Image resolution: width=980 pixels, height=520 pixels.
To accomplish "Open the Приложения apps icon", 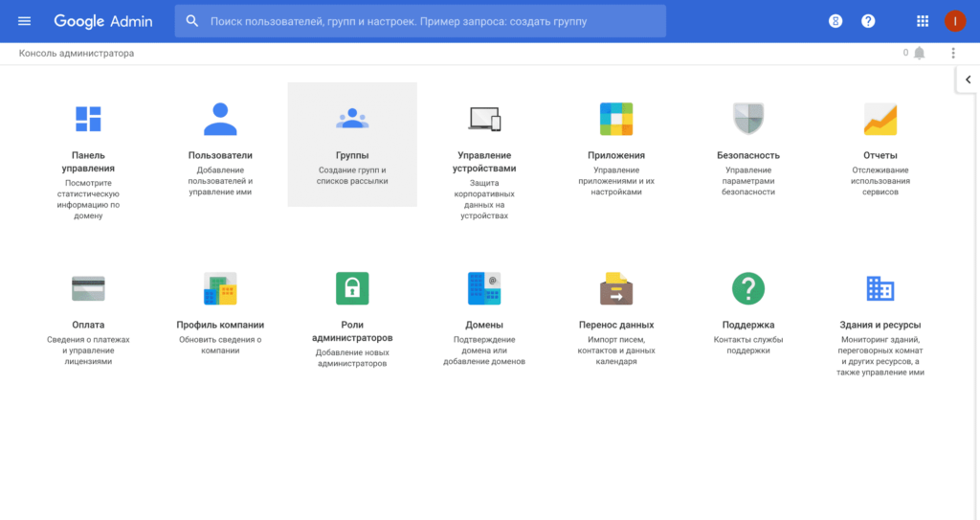I will coord(616,119).
